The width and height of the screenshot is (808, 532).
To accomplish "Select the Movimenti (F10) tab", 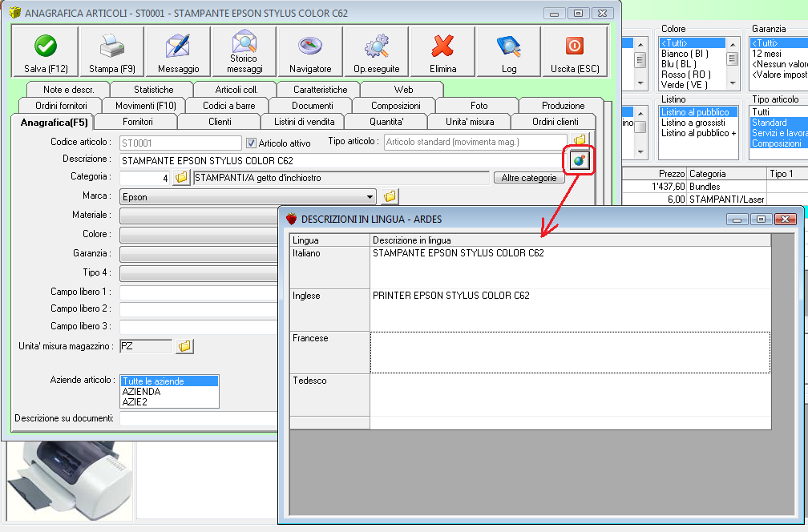I will click(146, 106).
